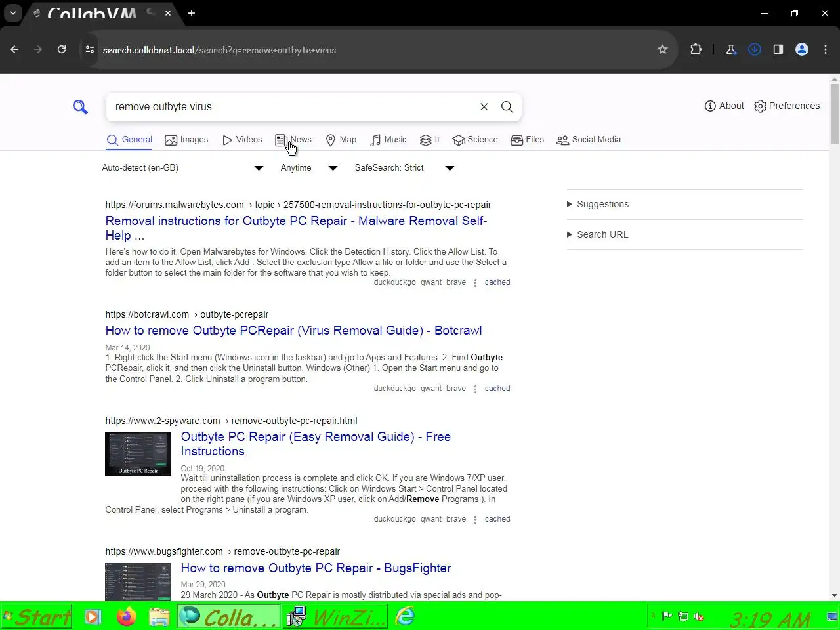
Task: Toggle the browser side panel
Action: pyautogui.click(x=778, y=49)
